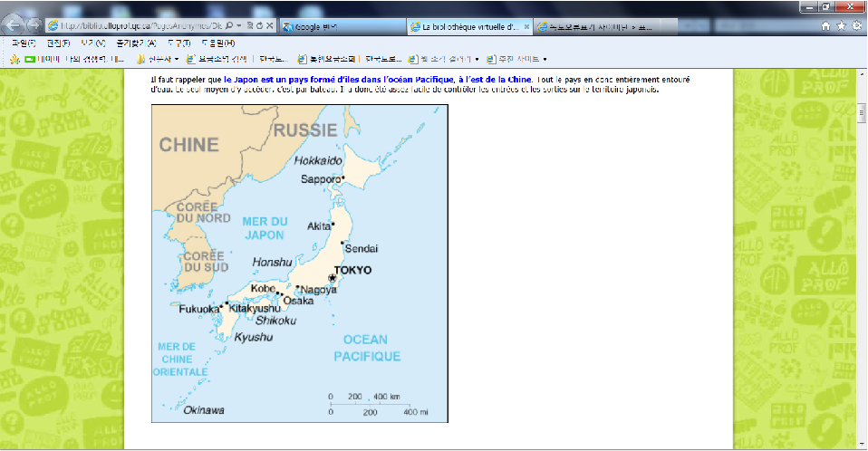
Task: Open the Tools gear icon
Action: coord(857,26)
